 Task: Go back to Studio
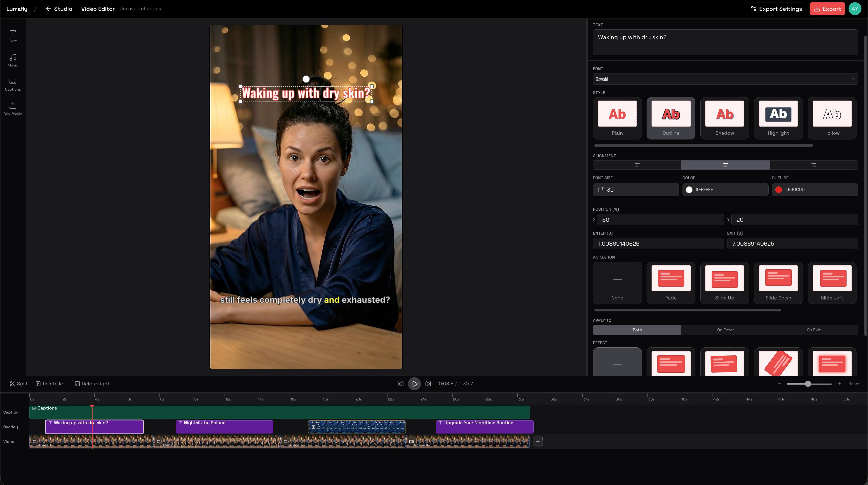[59, 9]
